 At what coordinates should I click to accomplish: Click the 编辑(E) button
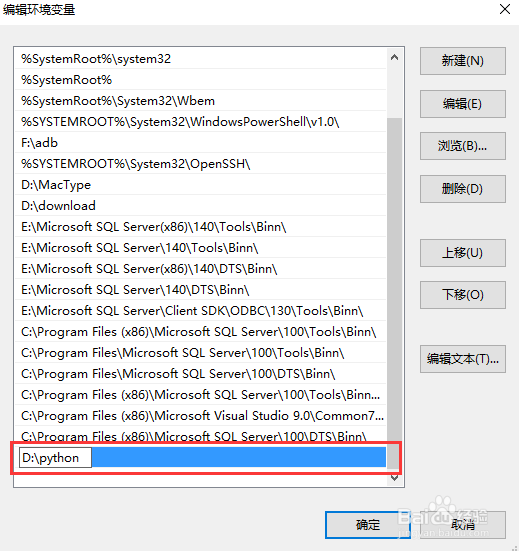[463, 104]
